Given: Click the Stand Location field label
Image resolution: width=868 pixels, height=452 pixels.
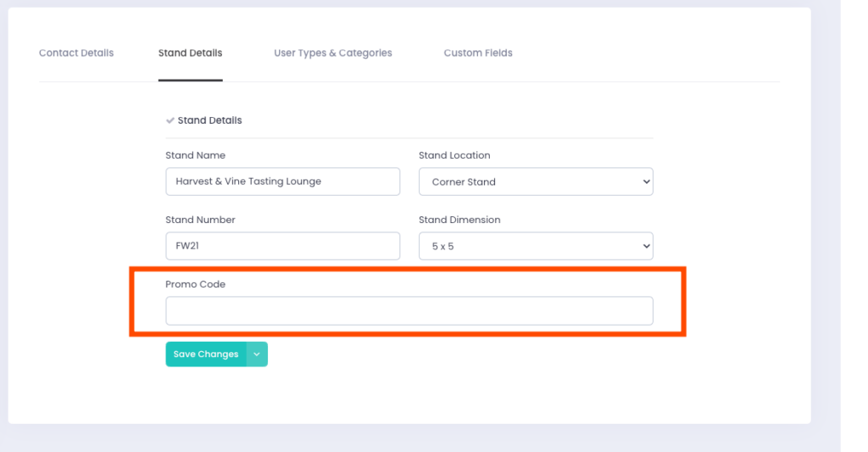Looking at the screenshot, I should (x=454, y=155).
